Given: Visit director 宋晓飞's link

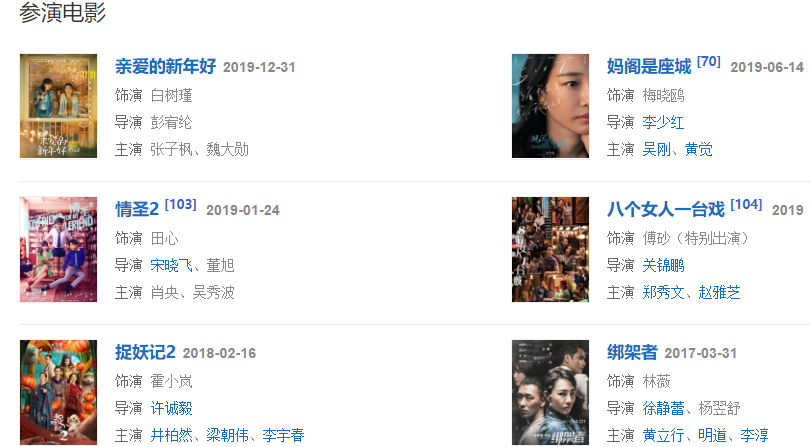Looking at the screenshot, I should [171, 265].
